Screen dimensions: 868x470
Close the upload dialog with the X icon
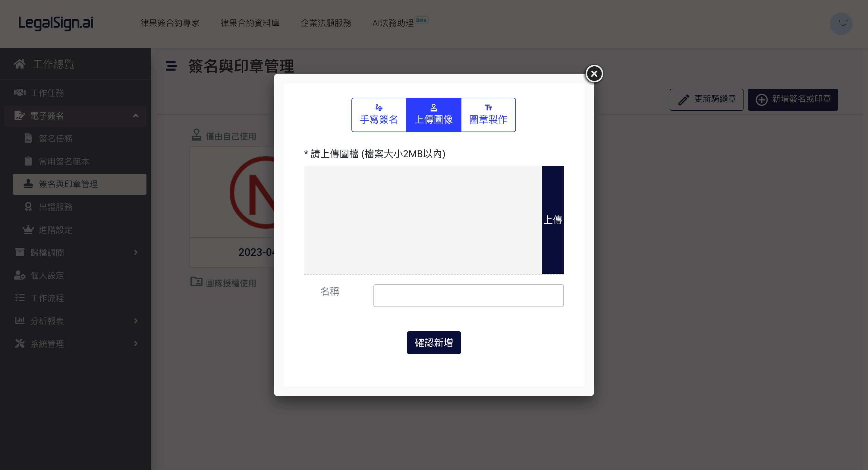[x=594, y=74]
